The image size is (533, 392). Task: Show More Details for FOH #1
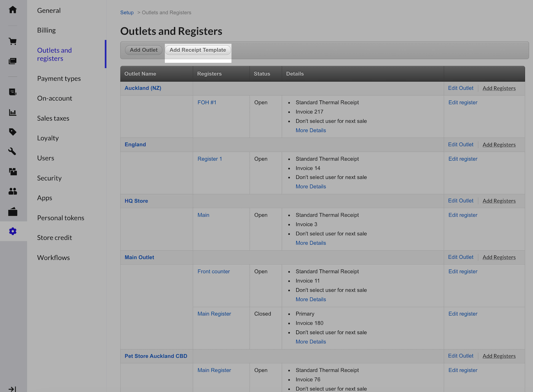[x=311, y=130]
